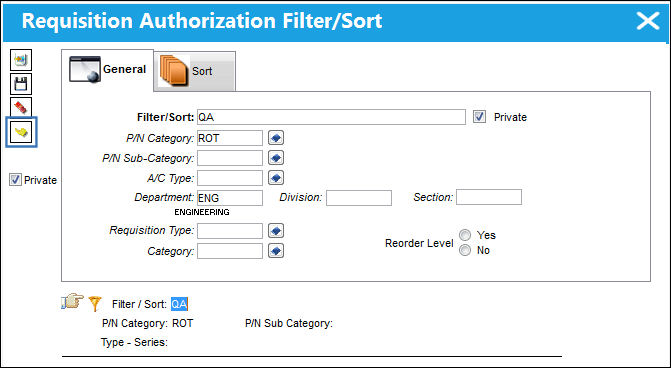Open lookup for P/N Category field
671x368 pixels.
(276, 138)
